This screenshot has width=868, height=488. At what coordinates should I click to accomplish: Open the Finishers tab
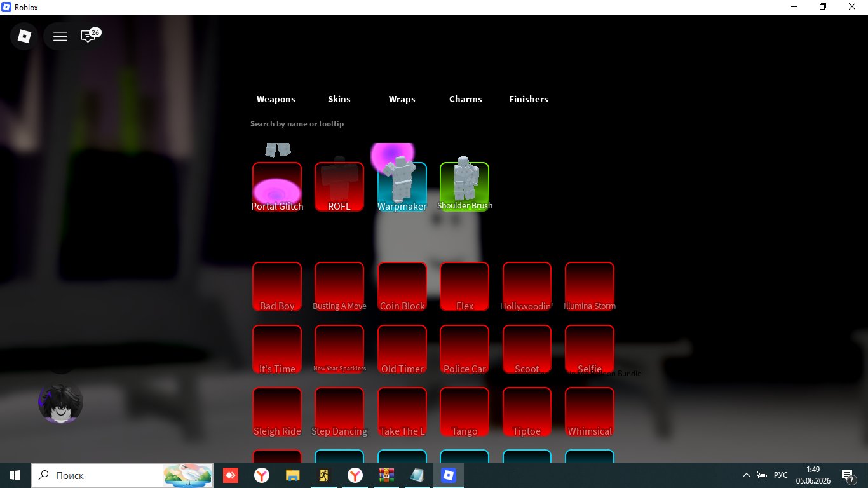click(x=529, y=99)
